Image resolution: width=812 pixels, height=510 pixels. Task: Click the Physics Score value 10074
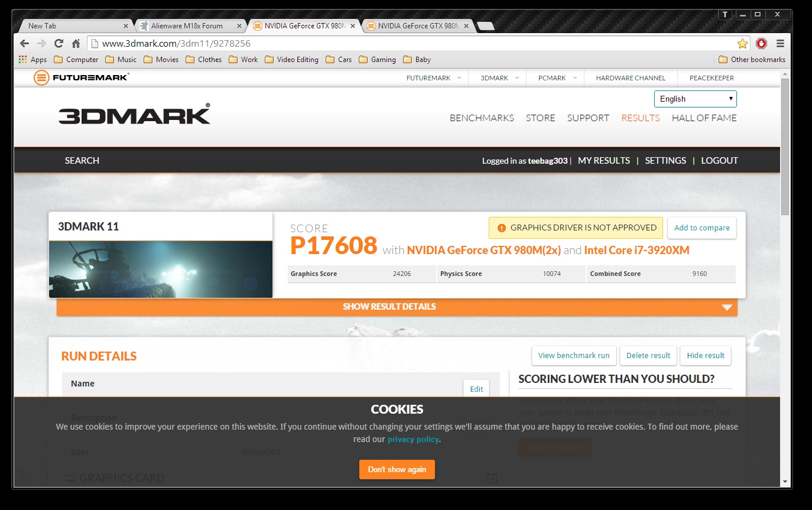click(552, 274)
